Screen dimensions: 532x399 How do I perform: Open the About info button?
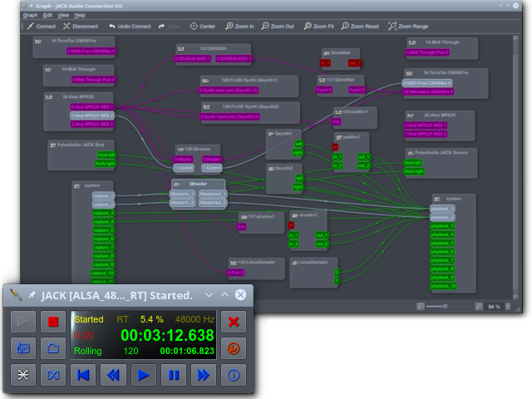[x=234, y=375]
